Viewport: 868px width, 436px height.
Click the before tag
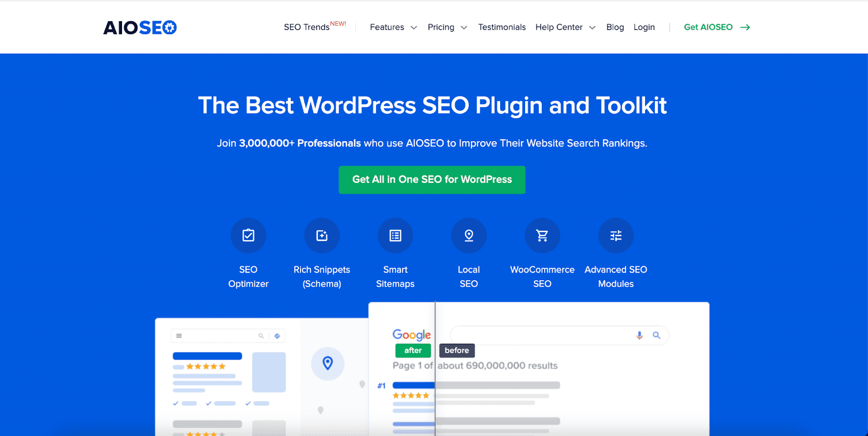click(457, 351)
